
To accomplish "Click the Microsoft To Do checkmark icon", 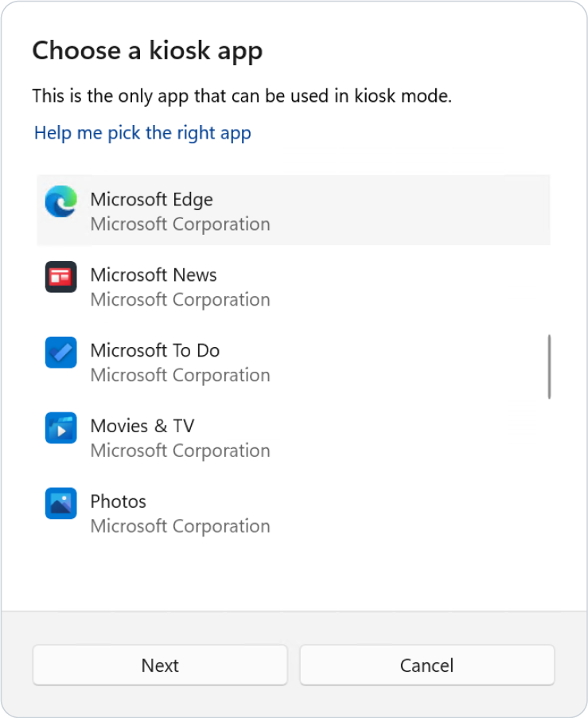I will 60,353.
